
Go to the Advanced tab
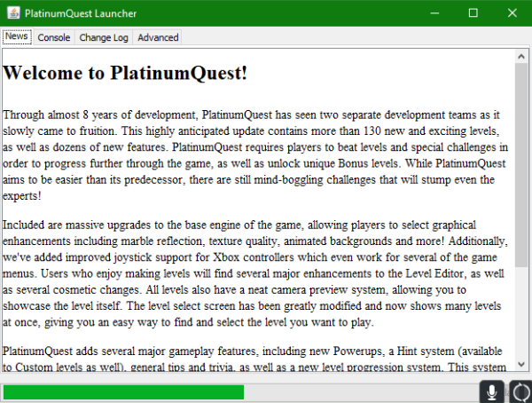(x=157, y=37)
